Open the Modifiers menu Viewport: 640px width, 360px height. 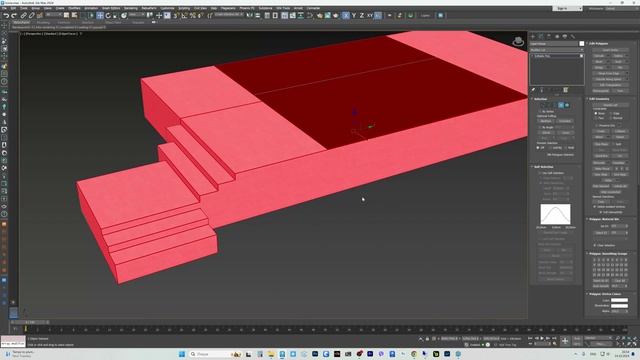(74, 8)
